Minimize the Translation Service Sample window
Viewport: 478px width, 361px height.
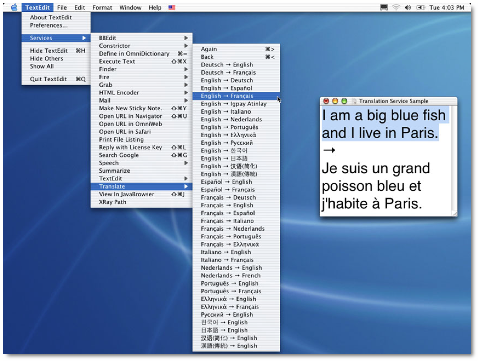pos(335,101)
